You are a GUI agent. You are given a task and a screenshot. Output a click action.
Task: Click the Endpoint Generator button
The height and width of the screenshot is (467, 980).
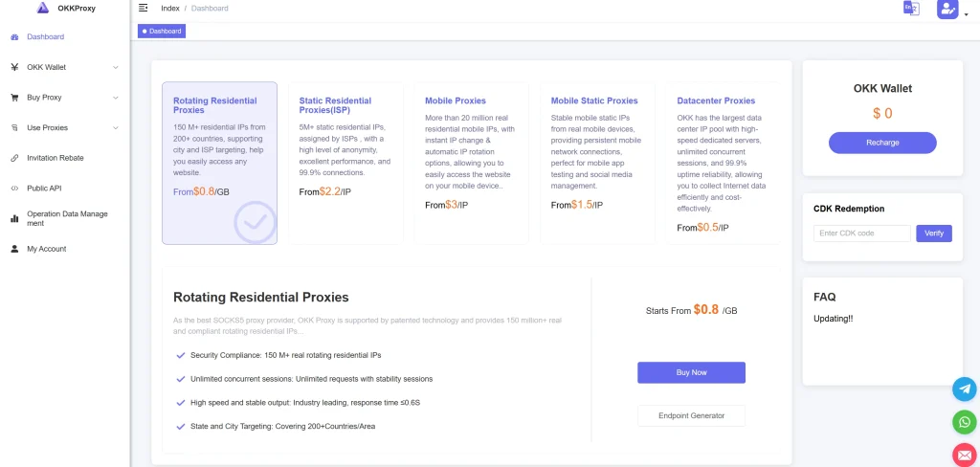(691, 415)
